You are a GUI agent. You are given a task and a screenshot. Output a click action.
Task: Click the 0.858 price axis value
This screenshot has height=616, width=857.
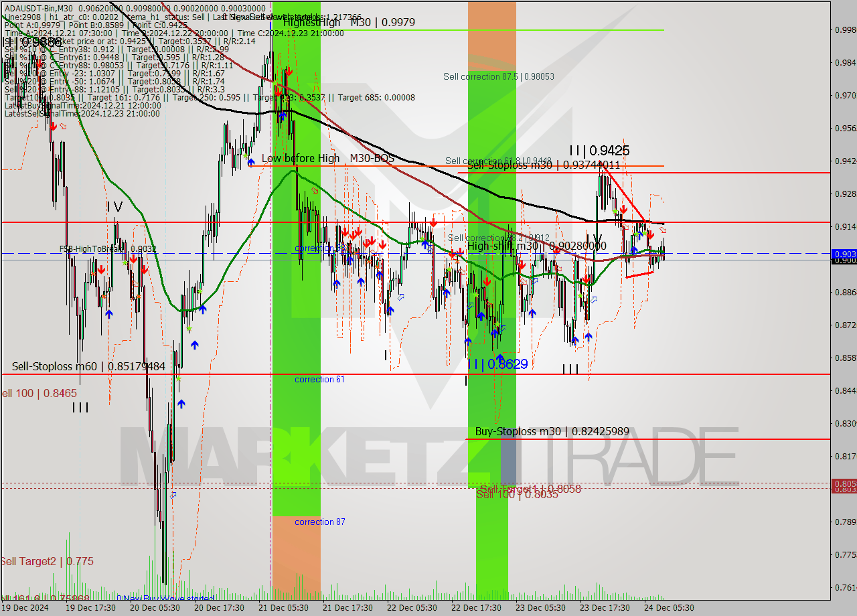[x=845, y=358]
